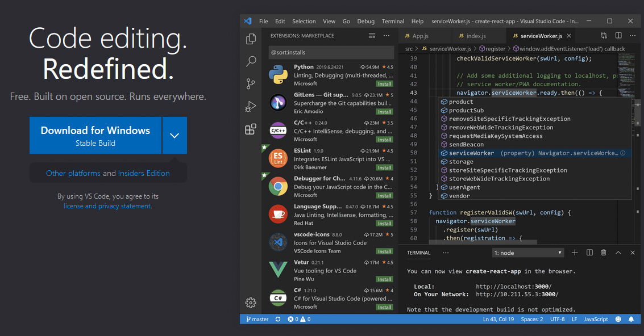Click the @sort:installs search field
The height and width of the screenshot is (336, 644).
[331, 52]
